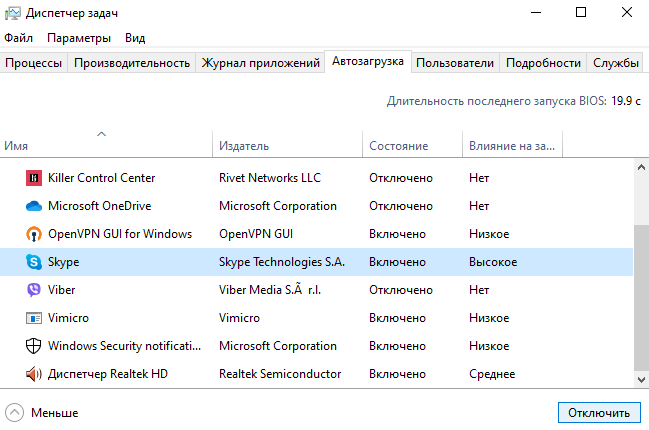Viewport: 649px width, 430px height.
Task: Sort by the Состояние column header
Action: click(398, 146)
